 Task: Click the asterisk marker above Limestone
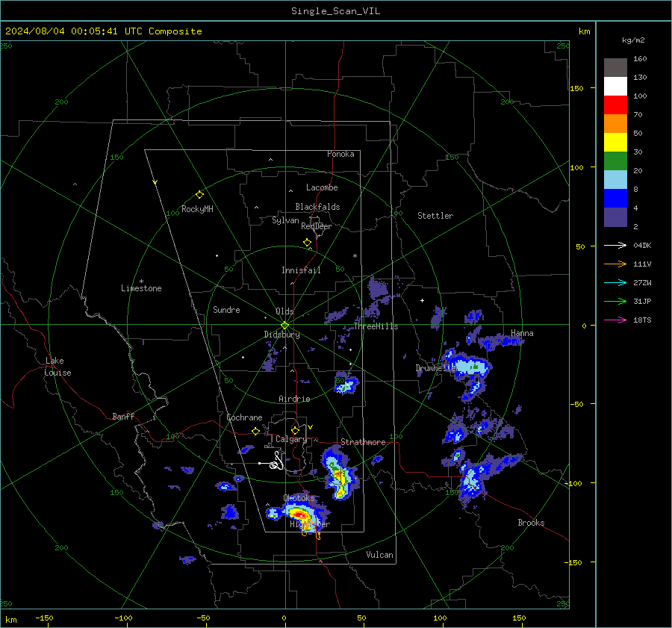141,282
